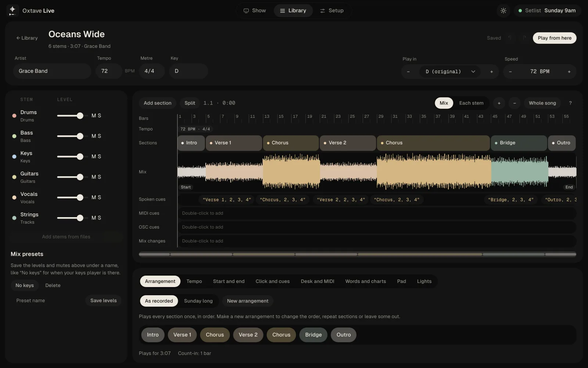Viewport: 588px width, 368px height.
Task: Click the undo arrow next to Saved
Action: point(510,38)
